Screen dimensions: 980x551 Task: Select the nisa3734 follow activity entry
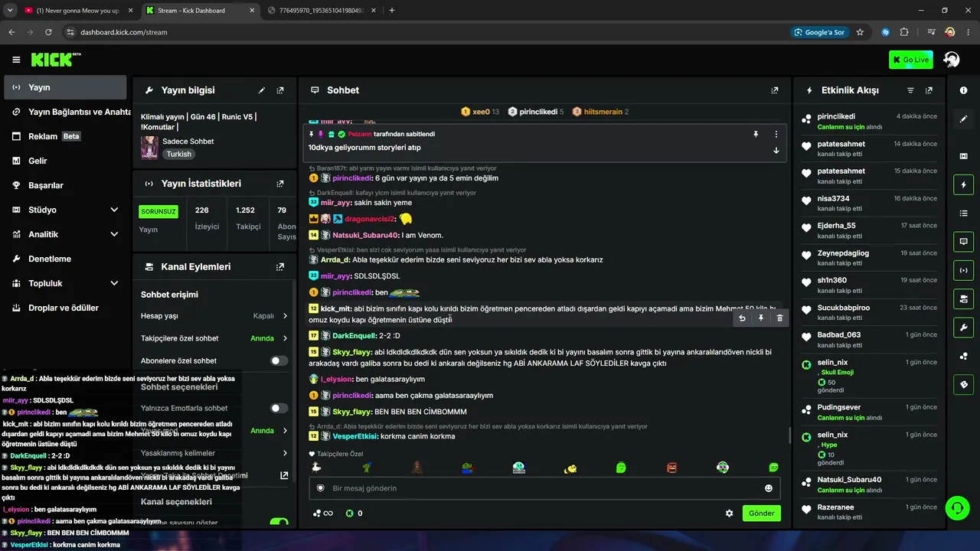tap(868, 203)
